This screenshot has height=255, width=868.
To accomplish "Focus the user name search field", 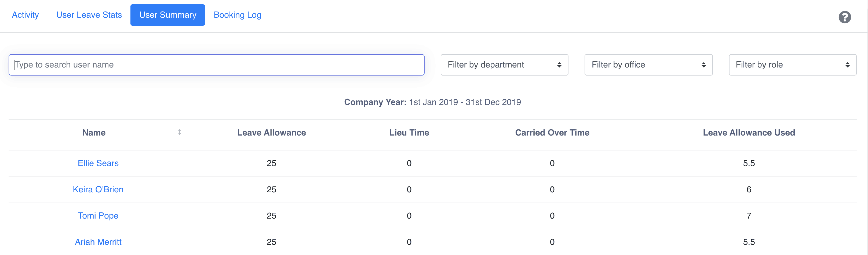I will (x=216, y=65).
